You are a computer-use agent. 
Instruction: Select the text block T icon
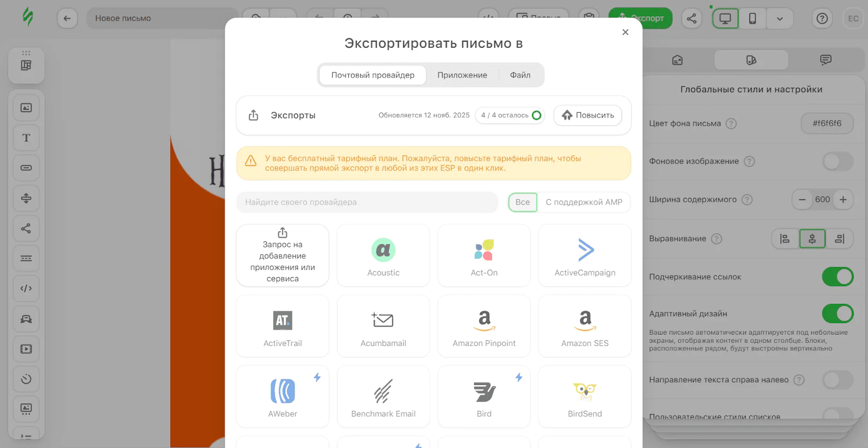[x=26, y=138]
